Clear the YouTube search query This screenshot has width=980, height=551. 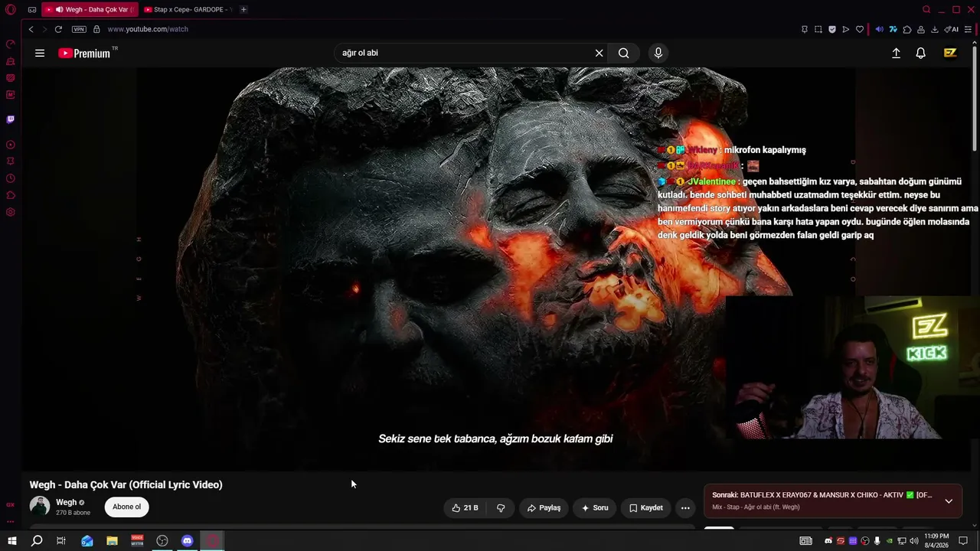tap(599, 53)
